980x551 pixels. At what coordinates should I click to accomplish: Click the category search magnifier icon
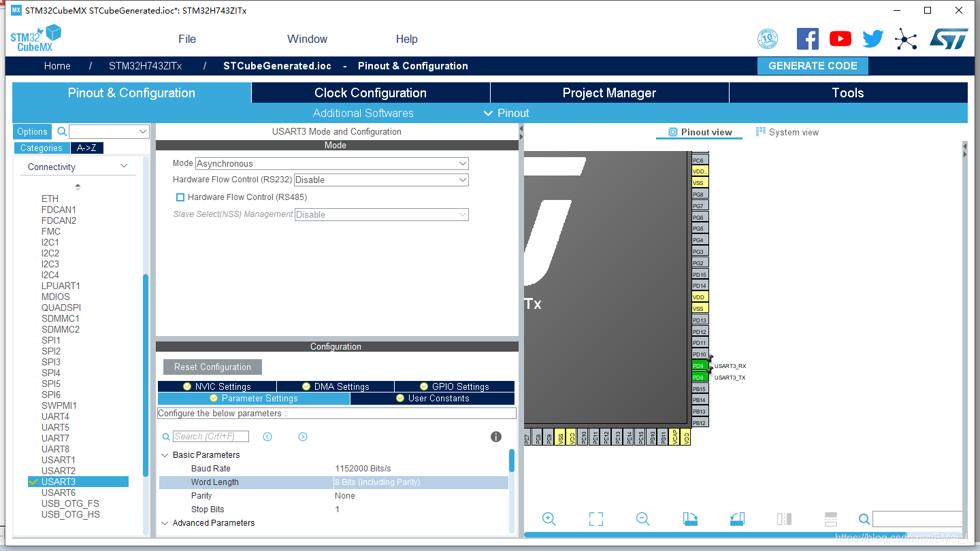(61, 131)
